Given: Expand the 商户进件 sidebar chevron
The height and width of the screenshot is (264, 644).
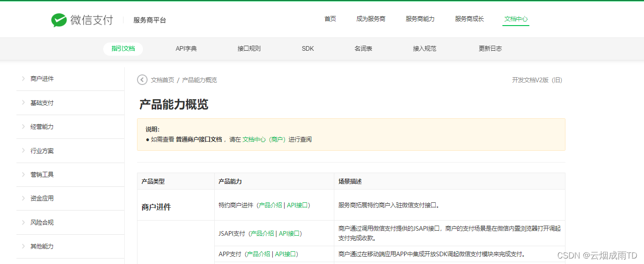Looking at the screenshot, I should pos(23,79).
